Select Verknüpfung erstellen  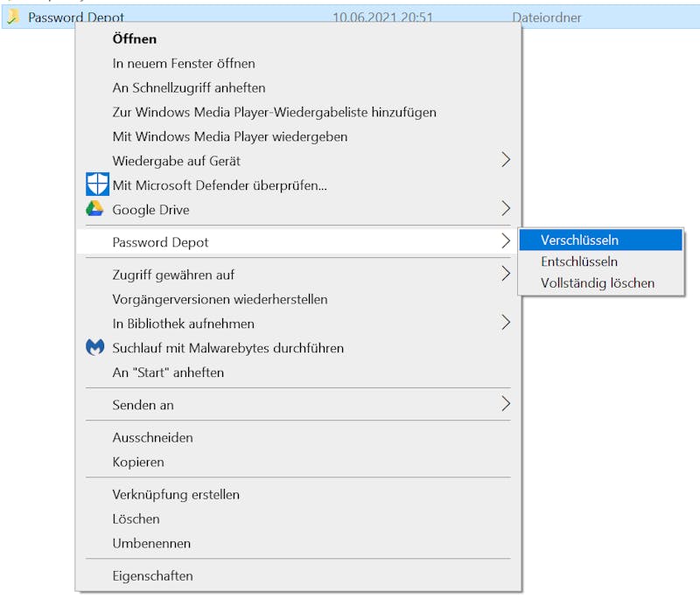click(298, 494)
